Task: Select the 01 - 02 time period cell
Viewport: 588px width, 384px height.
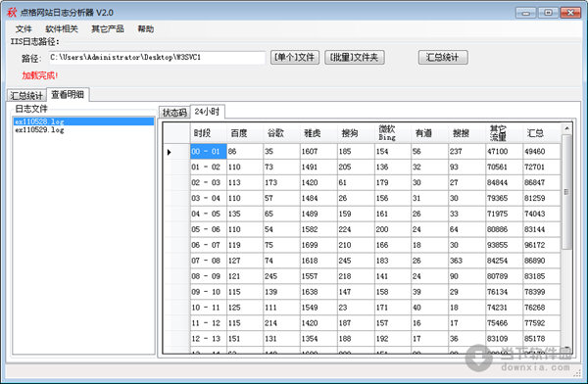Action: (208, 167)
